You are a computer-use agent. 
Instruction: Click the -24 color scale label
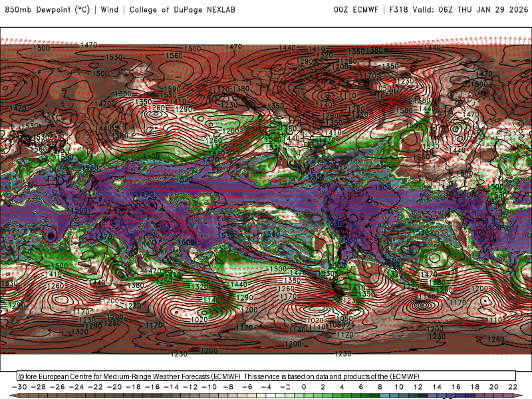point(76,387)
